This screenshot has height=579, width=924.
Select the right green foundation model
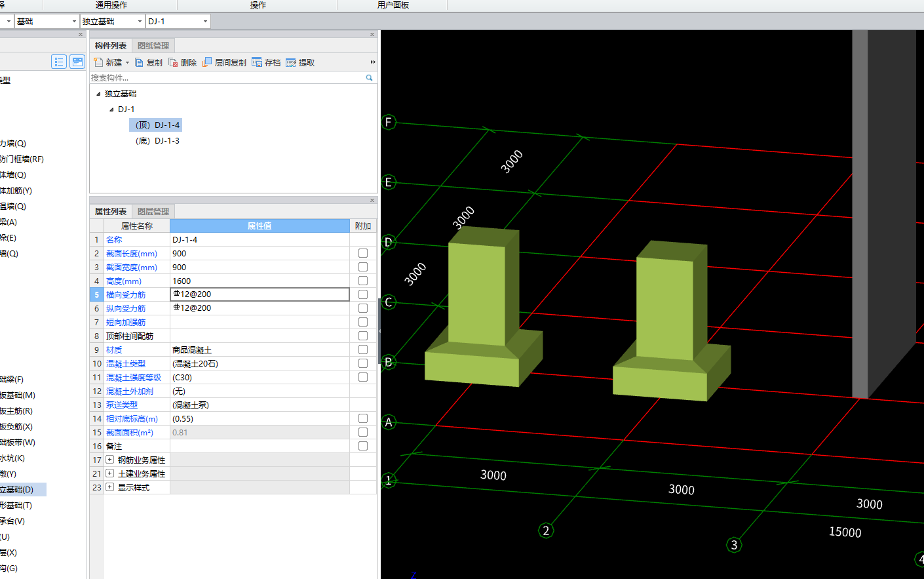[x=670, y=321]
